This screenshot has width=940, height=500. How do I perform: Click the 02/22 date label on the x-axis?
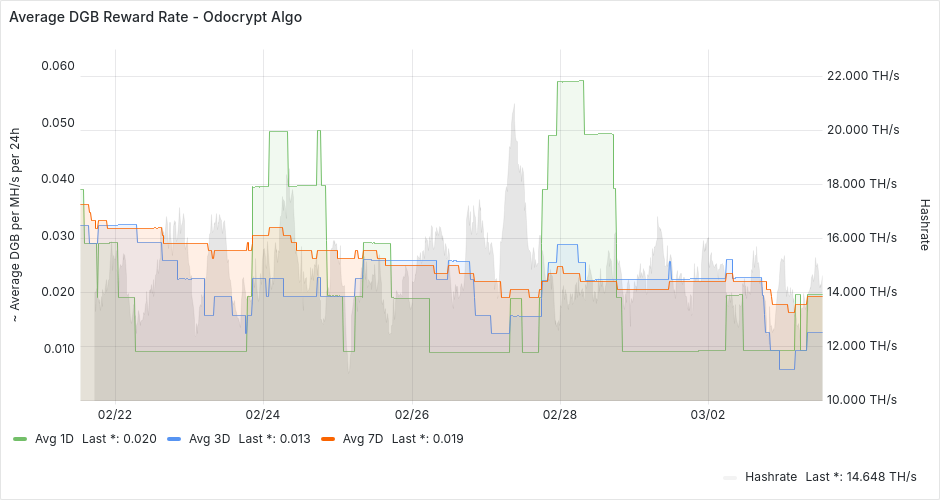(x=115, y=414)
